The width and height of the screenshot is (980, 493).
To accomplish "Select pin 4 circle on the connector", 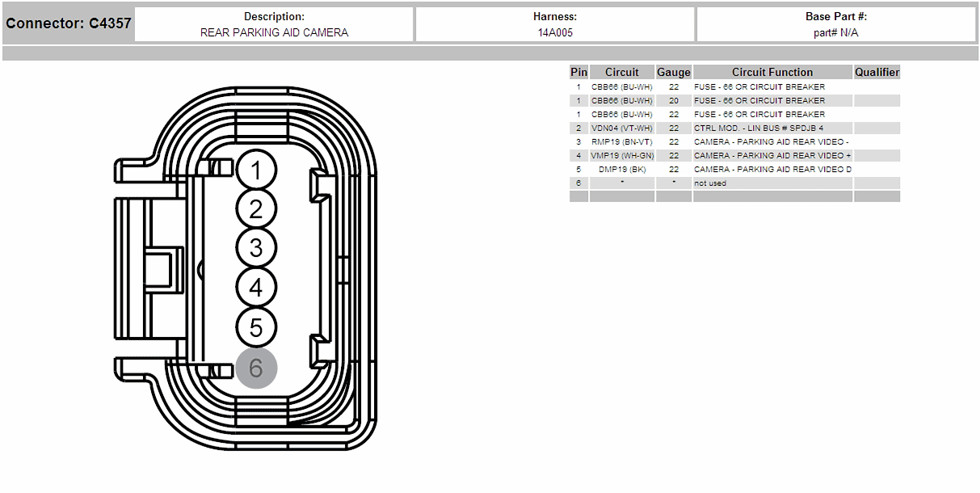I will pyautogui.click(x=256, y=287).
